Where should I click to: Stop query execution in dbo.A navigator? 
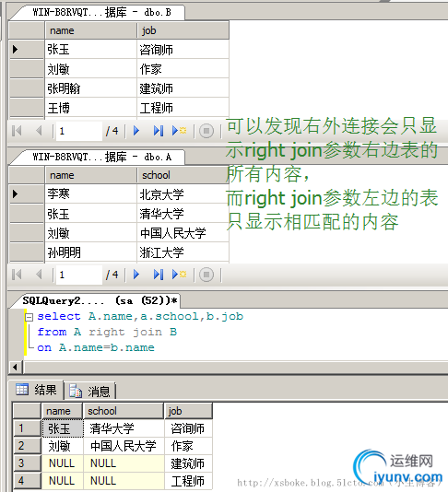206,275
